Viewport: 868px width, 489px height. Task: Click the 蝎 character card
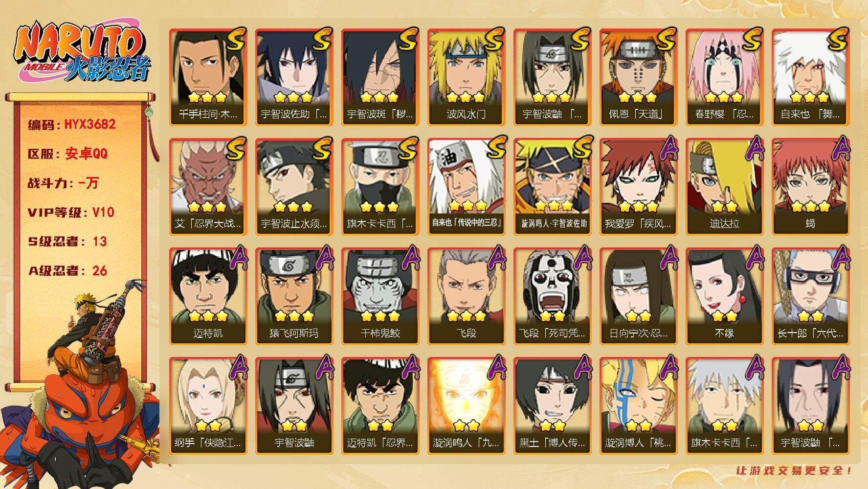click(x=810, y=187)
